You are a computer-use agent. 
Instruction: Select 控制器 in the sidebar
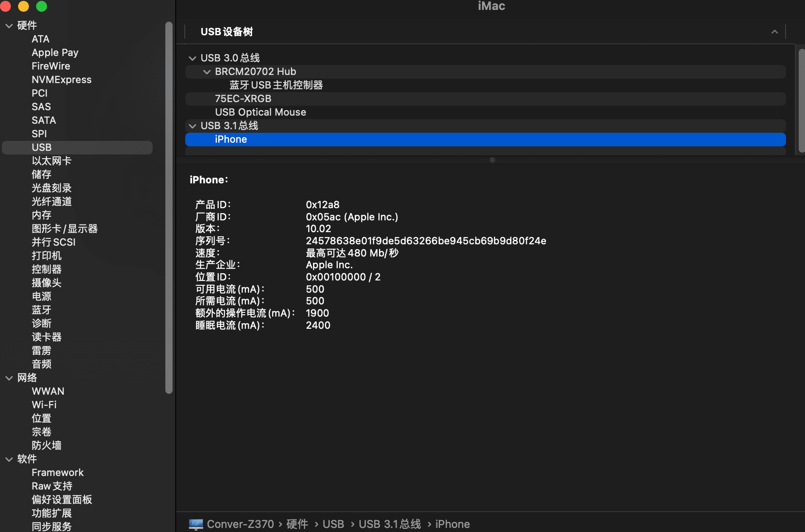[47, 270]
